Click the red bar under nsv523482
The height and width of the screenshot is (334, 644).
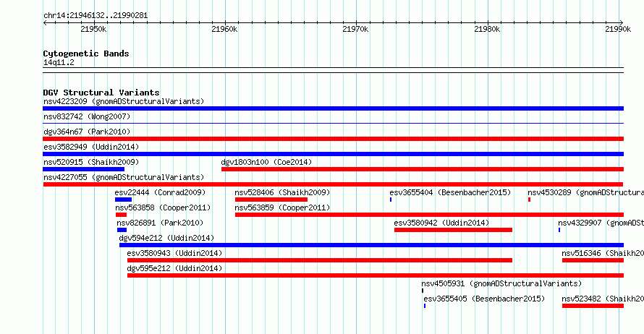click(593, 306)
